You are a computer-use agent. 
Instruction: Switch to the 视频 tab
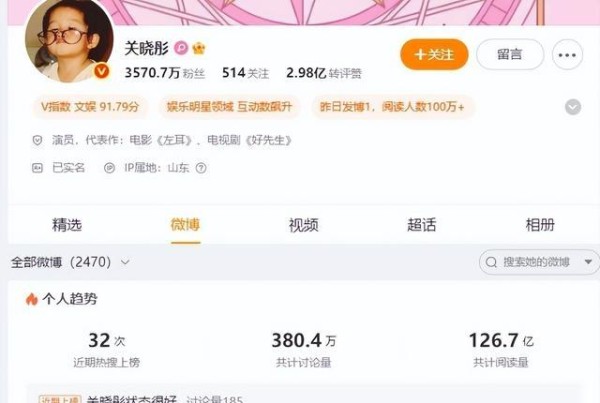(x=303, y=225)
